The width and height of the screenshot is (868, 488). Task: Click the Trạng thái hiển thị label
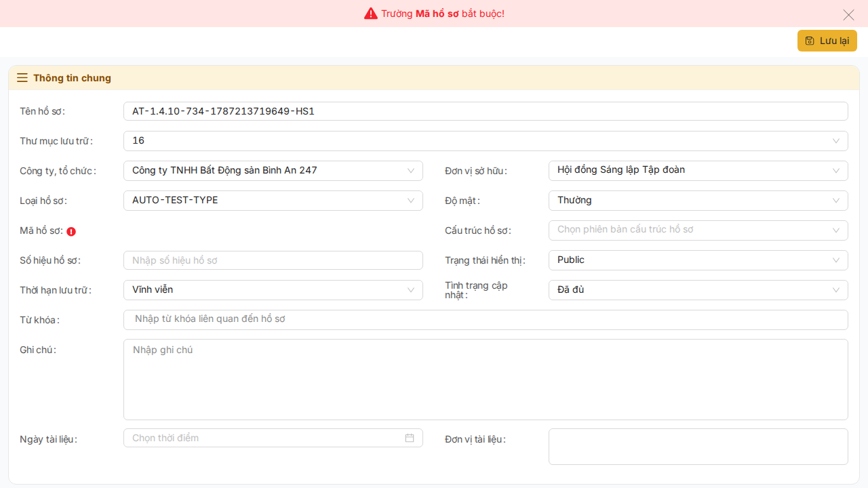point(485,260)
